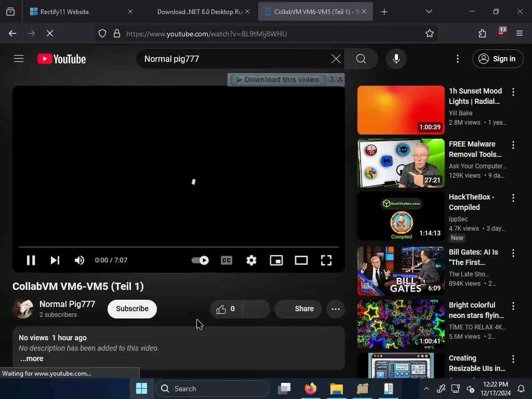The height and width of the screenshot is (399, 532).
Task: Open a new browser tab
Action: (384, 12)
